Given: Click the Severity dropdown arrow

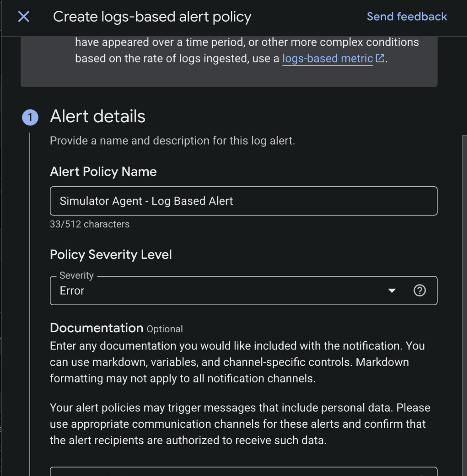Looking at the screenshot, I should point(392,291).
